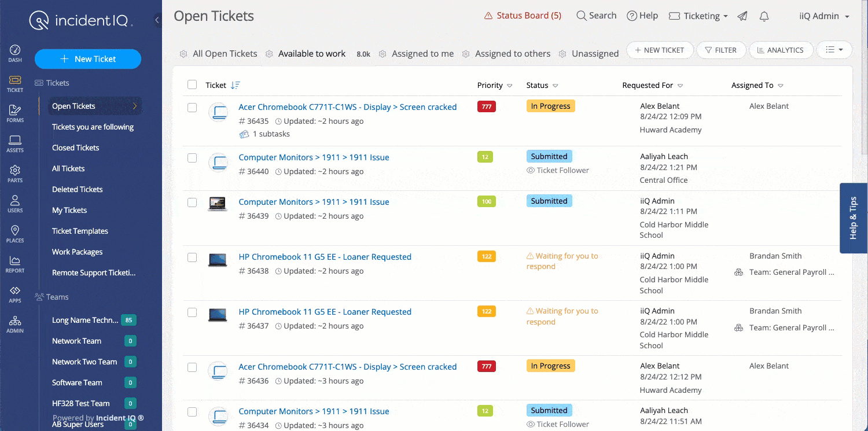Collapse the sidebar with the arrow
Screen dimensions: 868x431
click(157, 20)
